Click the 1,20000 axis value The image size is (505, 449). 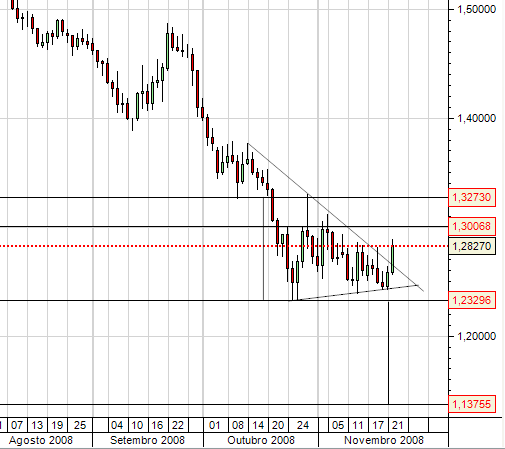tap(476, 336)
